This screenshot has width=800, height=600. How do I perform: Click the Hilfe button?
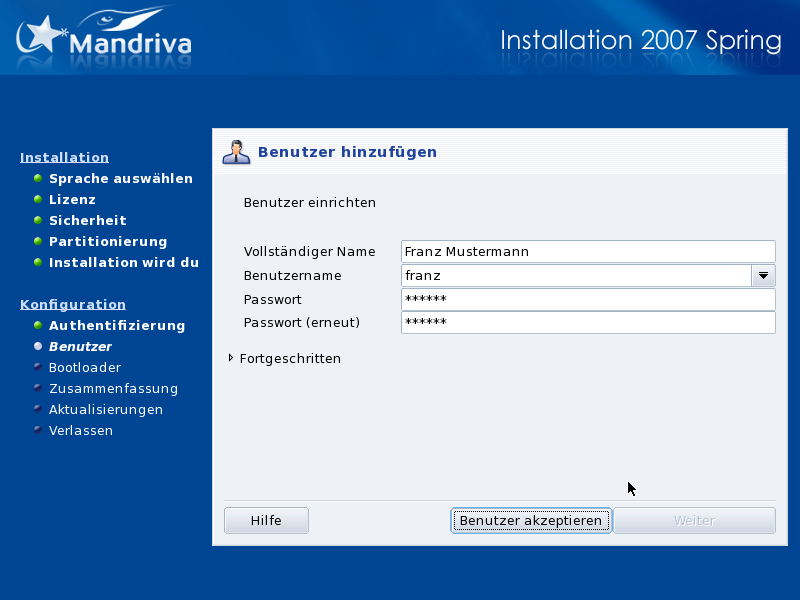tap(266, 521)
